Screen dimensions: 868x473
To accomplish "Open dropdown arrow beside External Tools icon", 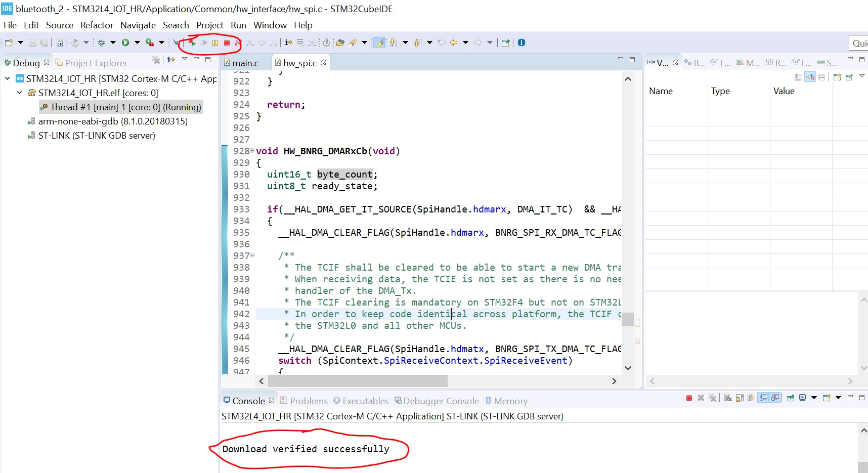I will click(x=161, y=42).
